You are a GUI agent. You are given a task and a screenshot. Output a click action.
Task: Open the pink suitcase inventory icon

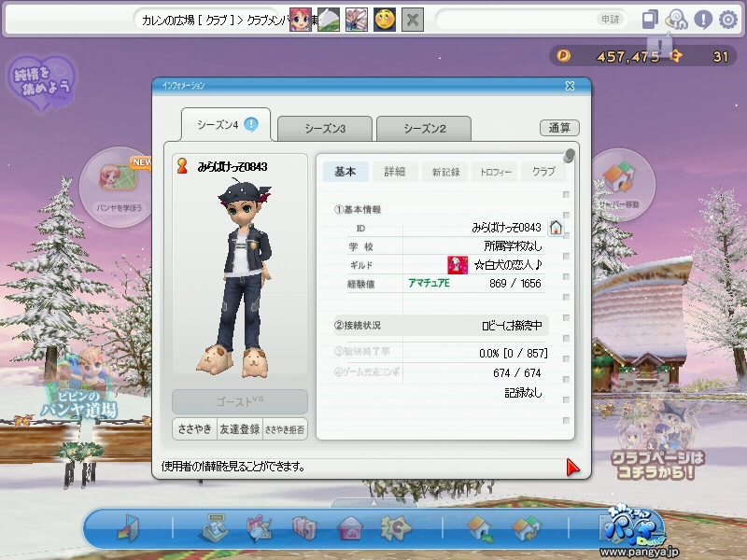304,528
